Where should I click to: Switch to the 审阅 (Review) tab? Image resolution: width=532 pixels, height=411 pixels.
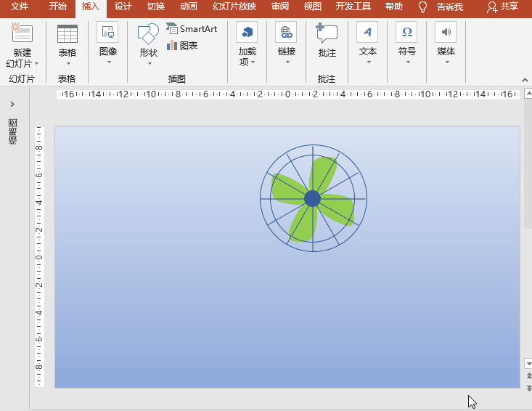click(x=280, y=7)
